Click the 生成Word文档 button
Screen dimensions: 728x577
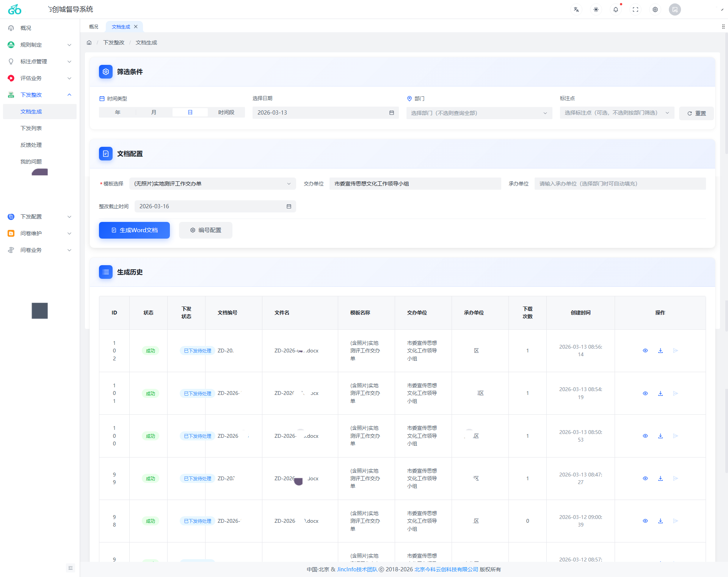tap(134, 230)
